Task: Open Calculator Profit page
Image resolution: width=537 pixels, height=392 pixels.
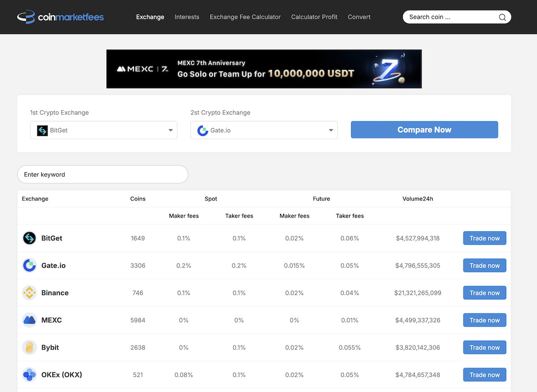Action: [314, 17]
